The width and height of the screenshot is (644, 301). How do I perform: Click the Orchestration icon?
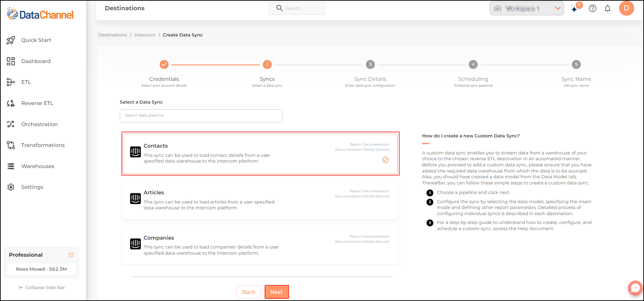(x=11, y=124)
